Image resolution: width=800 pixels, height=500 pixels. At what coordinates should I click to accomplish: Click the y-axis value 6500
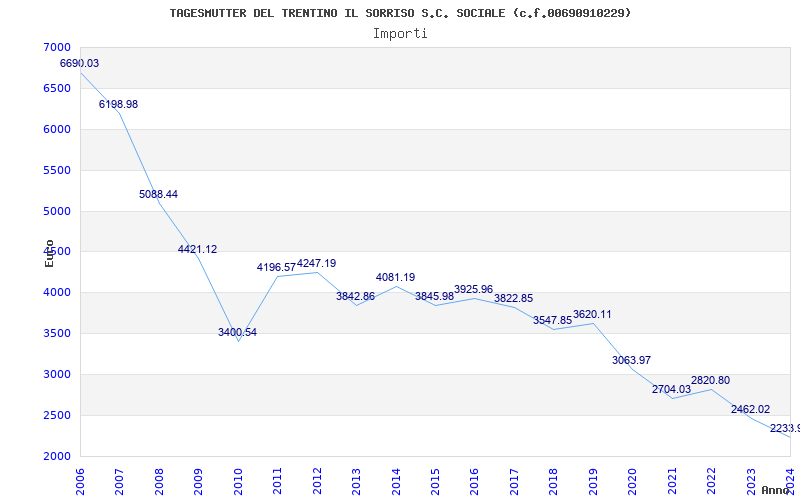(x=59, y=88)
